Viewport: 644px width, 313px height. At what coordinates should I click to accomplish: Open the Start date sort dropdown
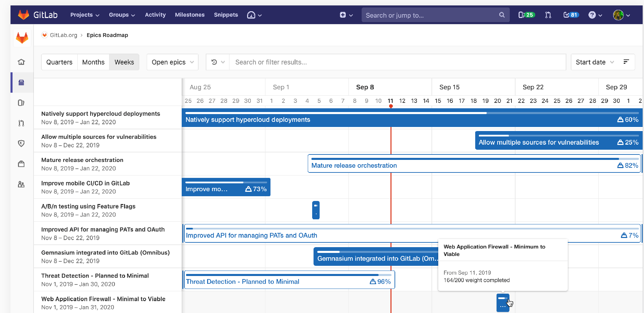595,62
